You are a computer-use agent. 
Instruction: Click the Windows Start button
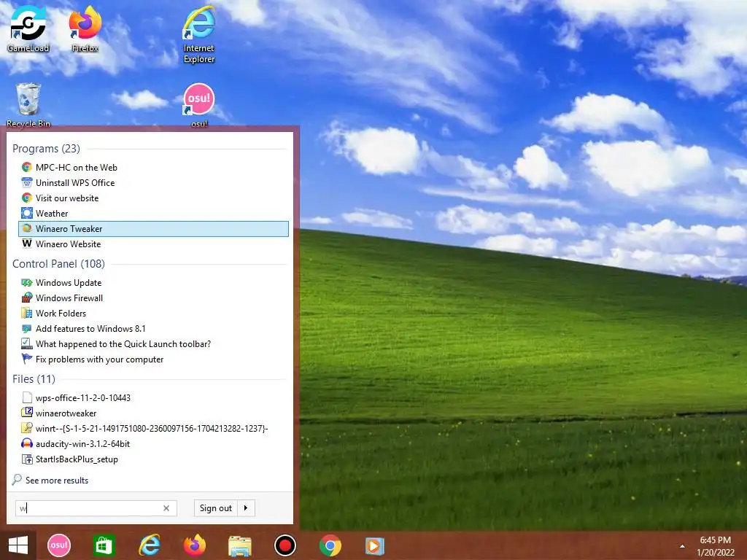18,545
